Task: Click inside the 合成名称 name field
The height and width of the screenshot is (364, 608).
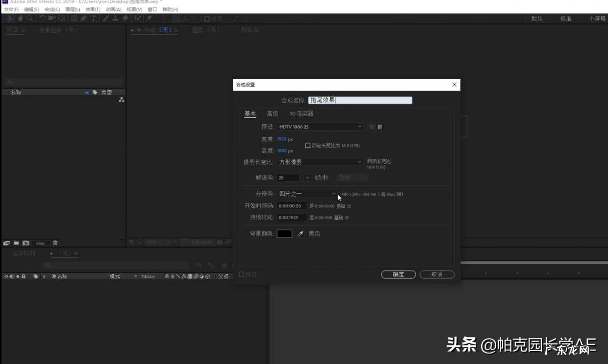Action: coord(360,100)
